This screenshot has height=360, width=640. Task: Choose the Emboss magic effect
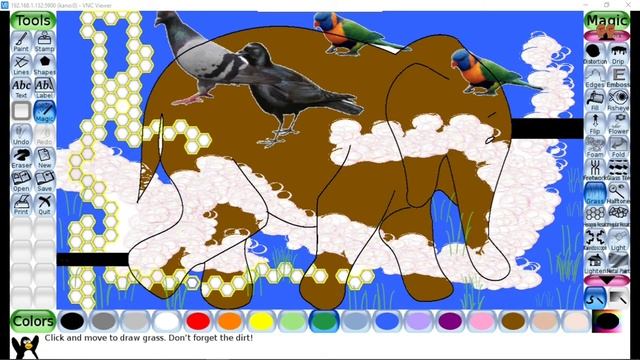[x=618, y=77]
